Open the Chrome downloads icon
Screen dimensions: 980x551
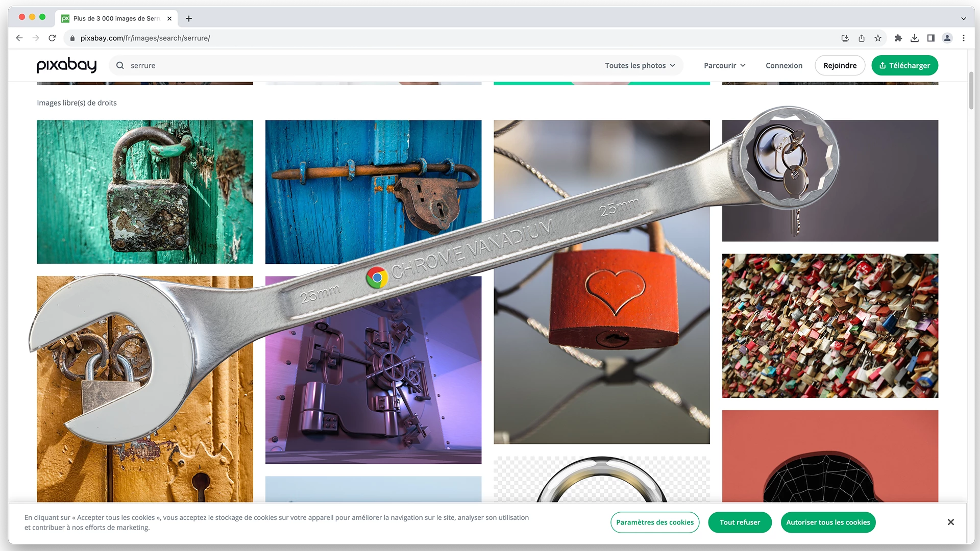pos(915,38)
